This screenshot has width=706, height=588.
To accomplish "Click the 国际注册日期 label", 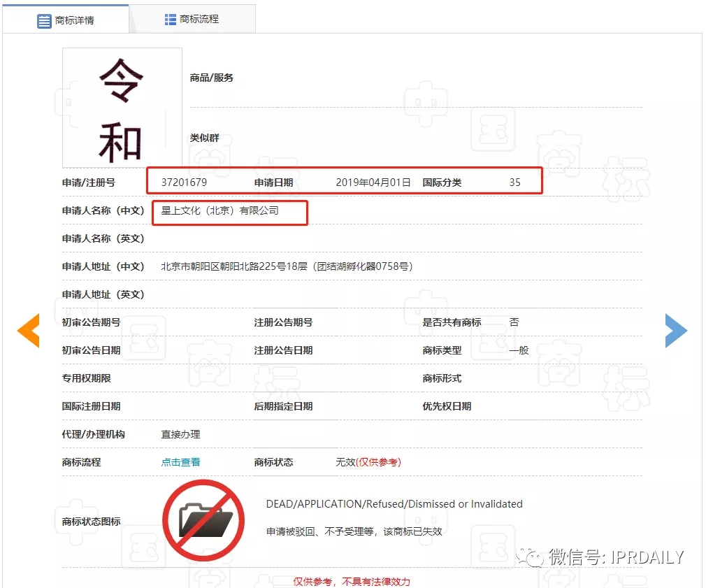I will pos(91,406).
